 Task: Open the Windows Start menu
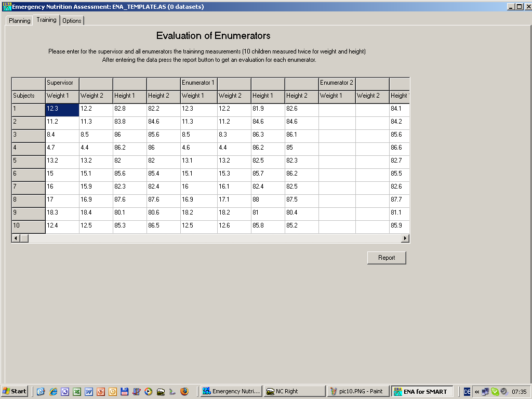pos(15,391)
